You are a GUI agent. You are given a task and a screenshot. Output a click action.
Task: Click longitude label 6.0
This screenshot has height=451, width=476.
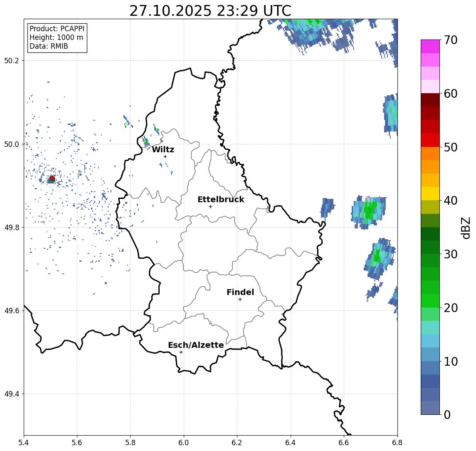pyautogui.click(x=184, y=443)
